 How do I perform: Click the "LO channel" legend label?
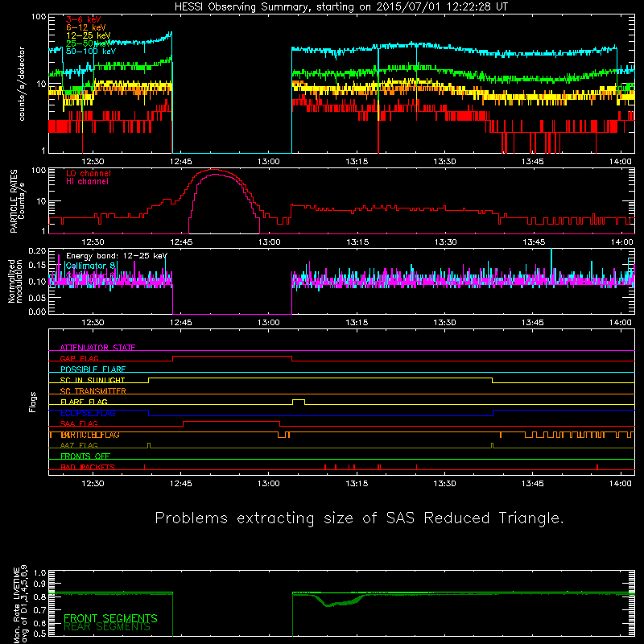(89, 173)
